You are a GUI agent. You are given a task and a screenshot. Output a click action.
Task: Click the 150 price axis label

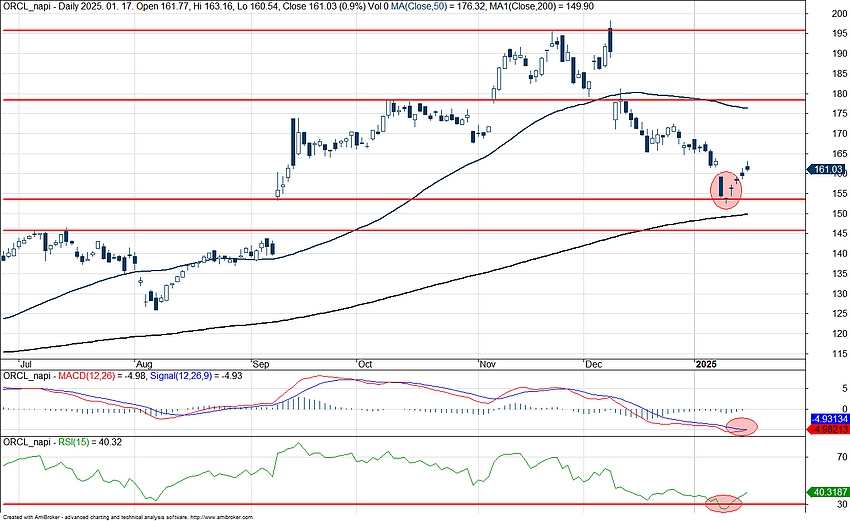(x=839, y=214)
